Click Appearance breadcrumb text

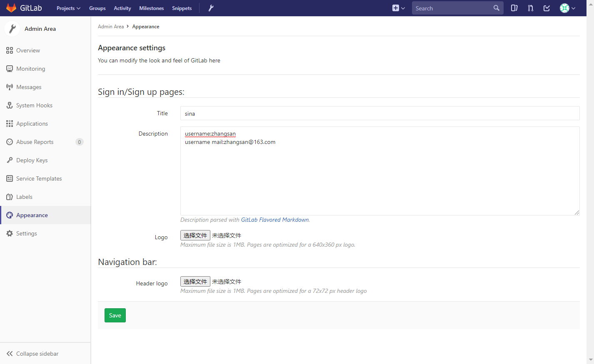coord(146,27)
